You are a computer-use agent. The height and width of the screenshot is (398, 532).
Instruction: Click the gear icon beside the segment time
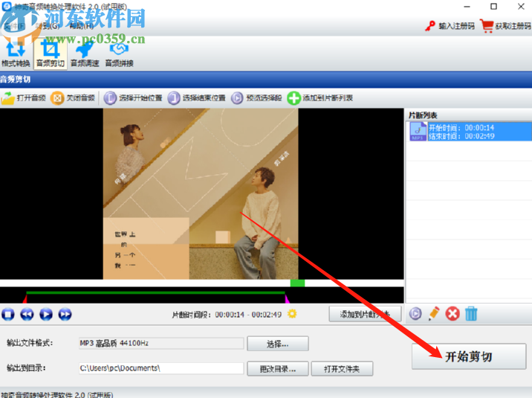(292, 314)
